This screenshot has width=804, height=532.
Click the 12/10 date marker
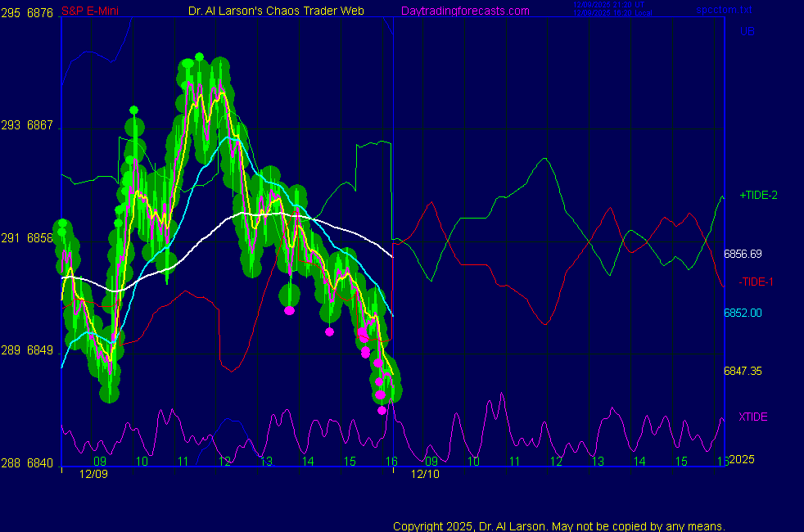(x=425, y=474)
